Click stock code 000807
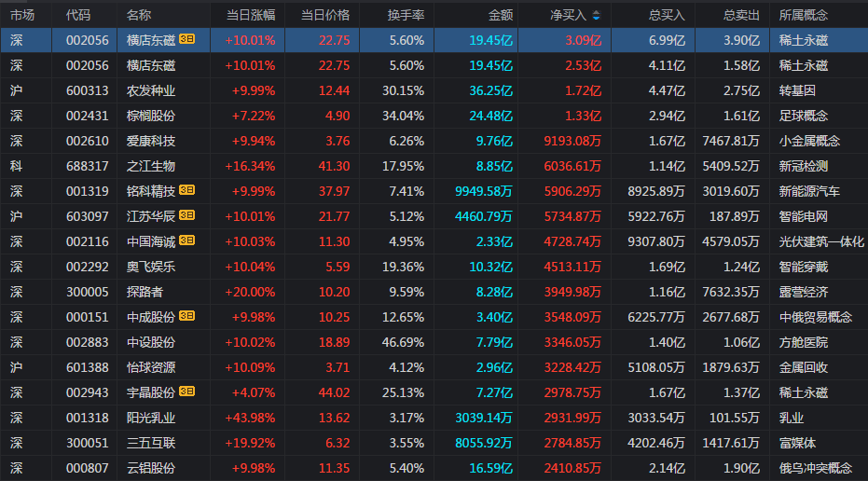868x481 pixels. tap(88, 468)
